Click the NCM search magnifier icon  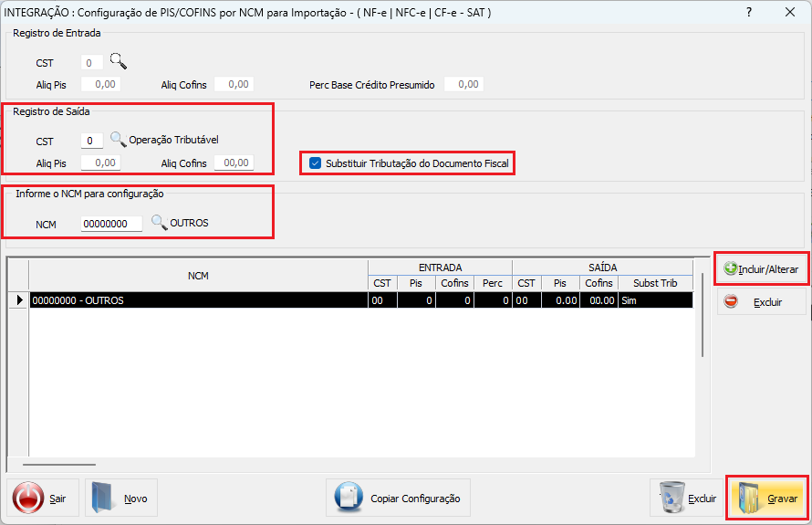click(x=160, y=223)
